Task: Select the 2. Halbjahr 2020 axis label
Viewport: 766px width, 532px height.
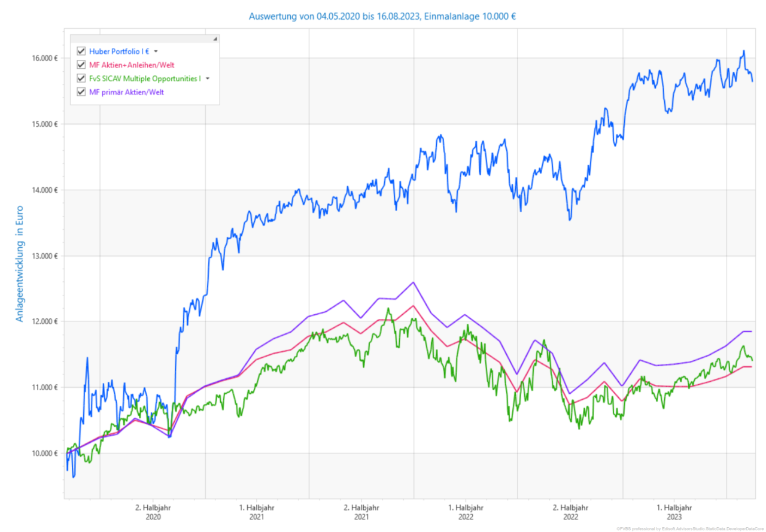Action: 153,512
